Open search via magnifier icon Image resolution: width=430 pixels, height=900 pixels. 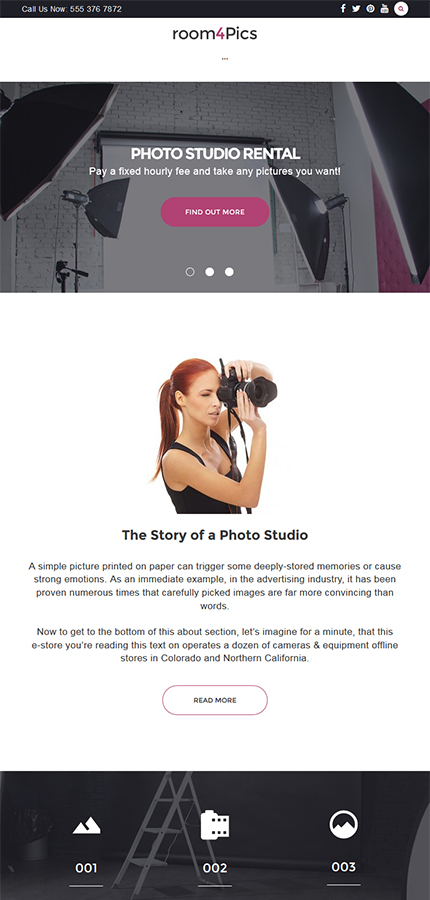point(401,9)
